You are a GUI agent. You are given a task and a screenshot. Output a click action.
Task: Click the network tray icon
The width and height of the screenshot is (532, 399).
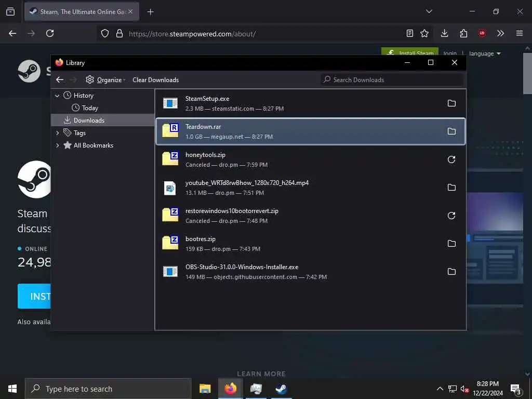click(x=453, y=389)
